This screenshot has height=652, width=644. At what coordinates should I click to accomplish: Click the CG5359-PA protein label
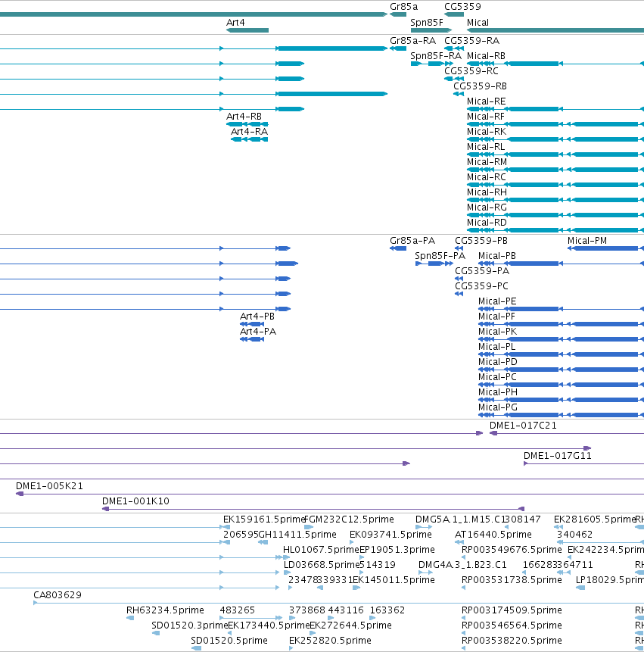[x=482, y=271]
